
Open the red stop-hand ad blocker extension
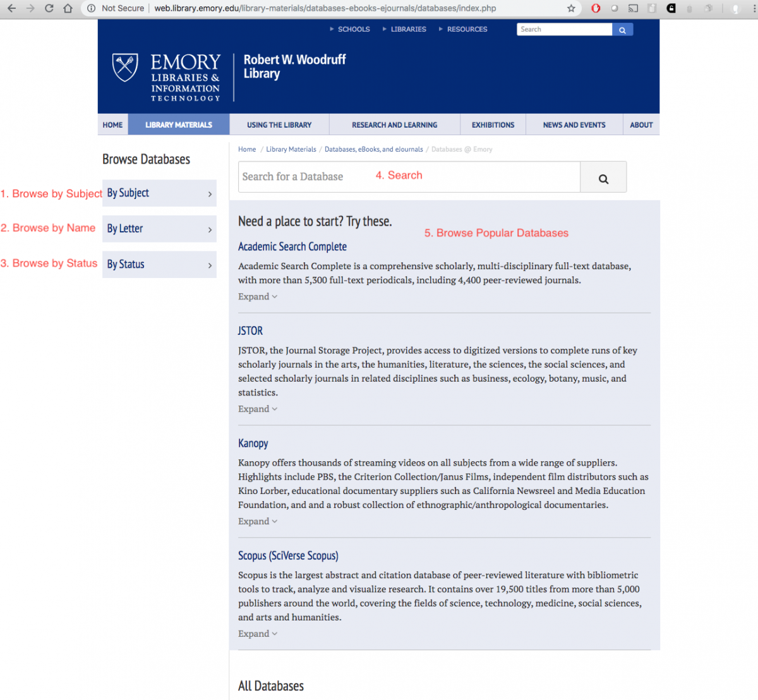pyautogui.click(x=596, y=8)
